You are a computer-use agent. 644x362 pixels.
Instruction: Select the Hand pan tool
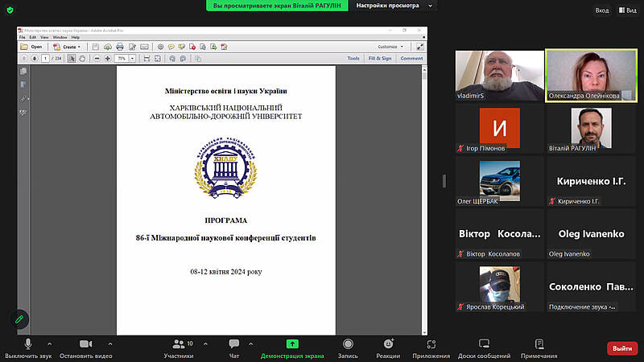82,58
